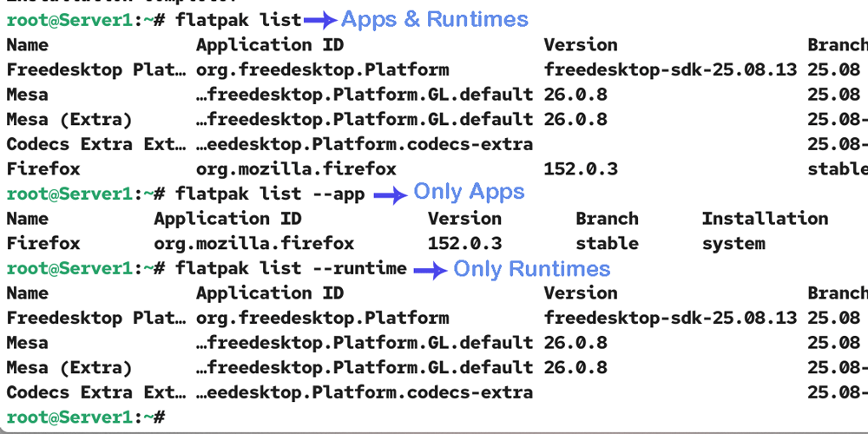Click "Firefox" name in the plain flatpak list output
This screenshot has width=868, height=434.
(43, 169)
